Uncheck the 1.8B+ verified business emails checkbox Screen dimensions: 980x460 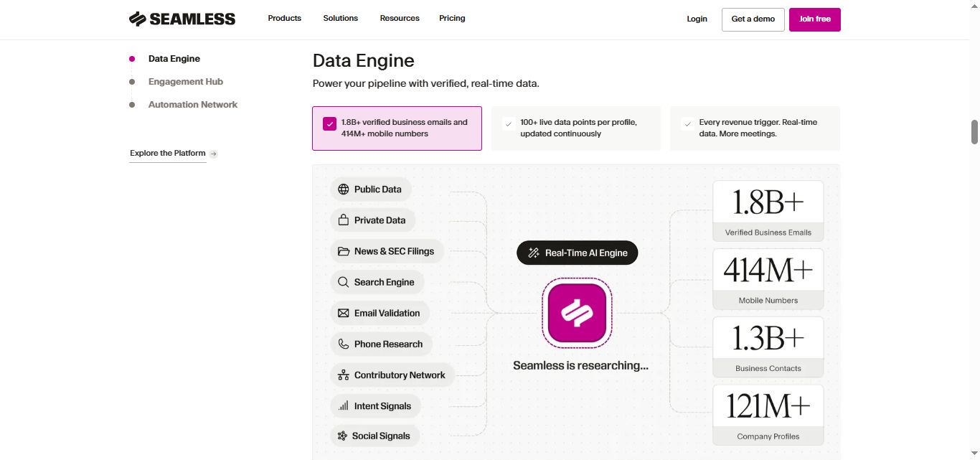pos(330,123)
